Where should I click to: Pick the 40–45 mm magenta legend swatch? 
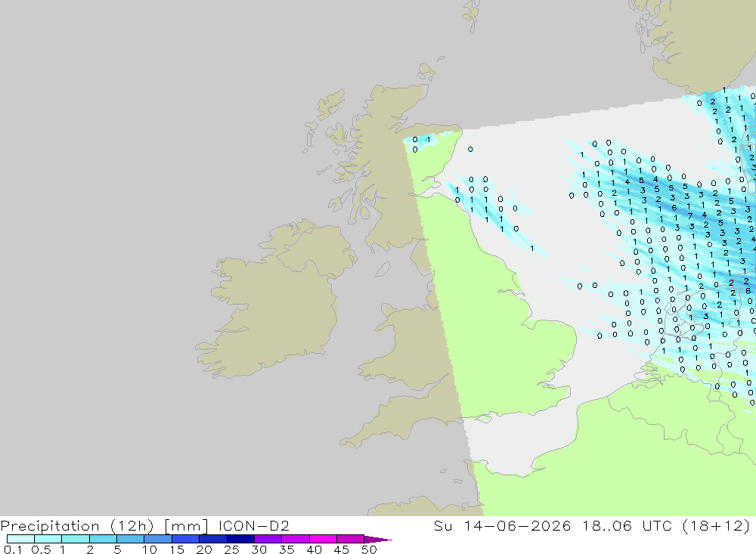(323, 539)
